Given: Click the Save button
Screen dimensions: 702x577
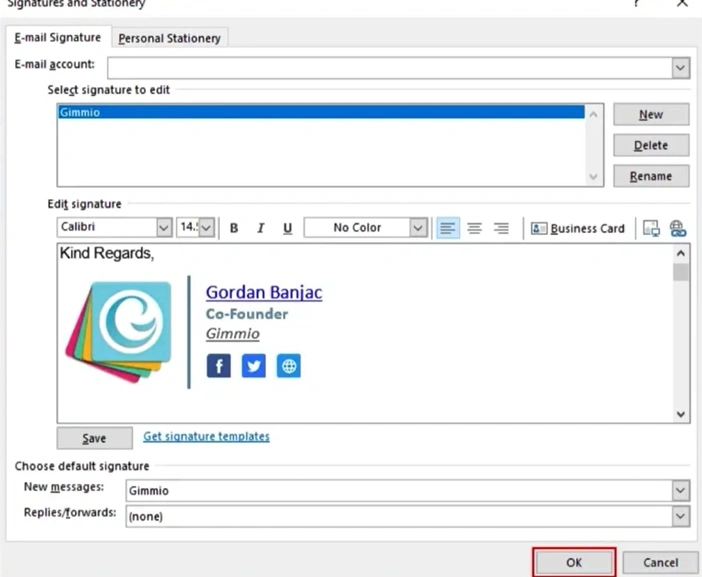Looking at the screenshot, I should [94, 438].
